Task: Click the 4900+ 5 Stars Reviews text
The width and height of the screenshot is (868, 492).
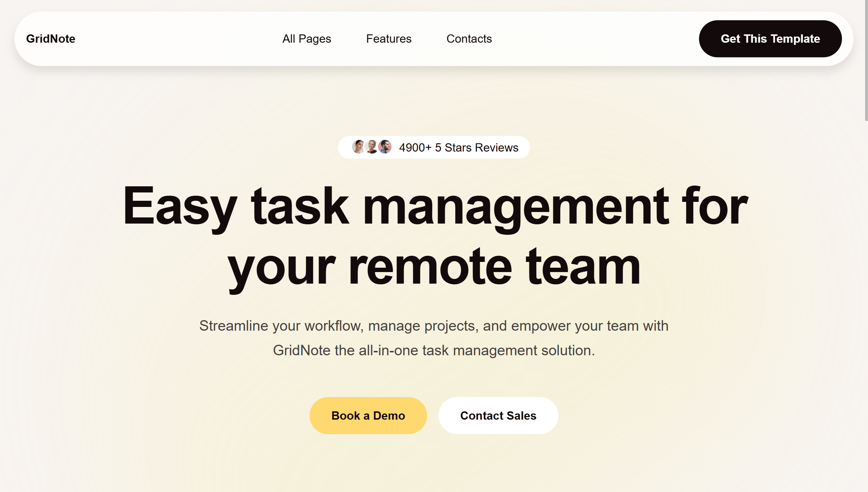Action: tap(459, 148)
